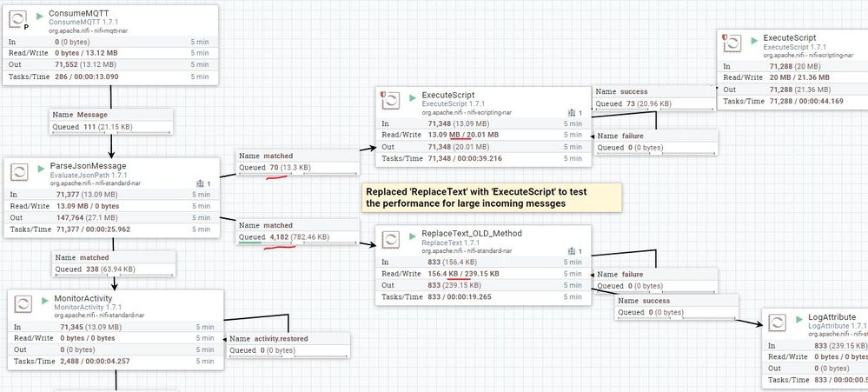The image size is (868, 392).
Task: Click MonitorActivity Tasks/Time '2,488 / 00:00:04.257'
Action: click(96, 362)
